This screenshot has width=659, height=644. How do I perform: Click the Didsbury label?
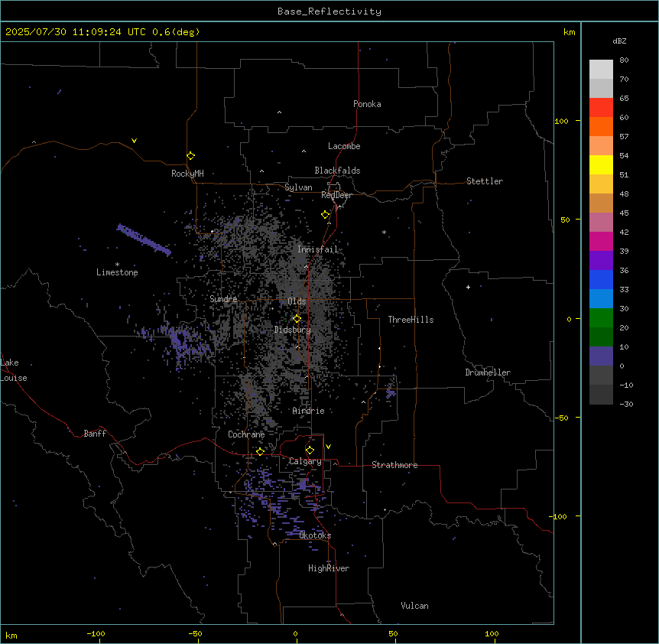pos(293,330)
